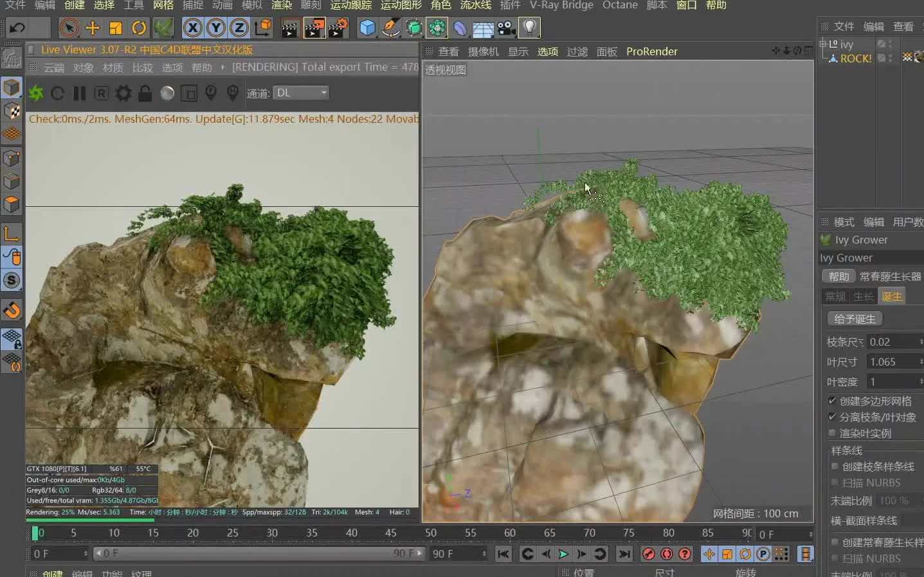This screenshot has width=924, height=577.
Task: Open the ProRender viewport menu
Action: pyautogui.click(x=652, y=51)
